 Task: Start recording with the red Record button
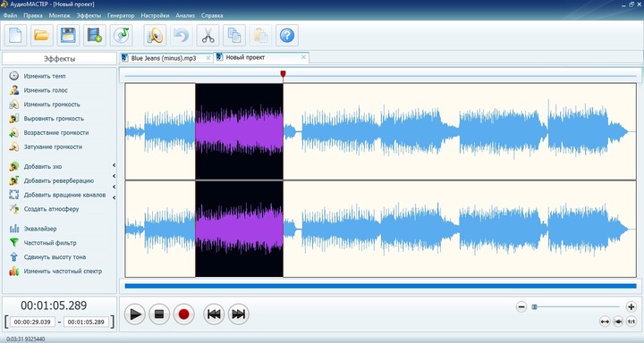183,314
